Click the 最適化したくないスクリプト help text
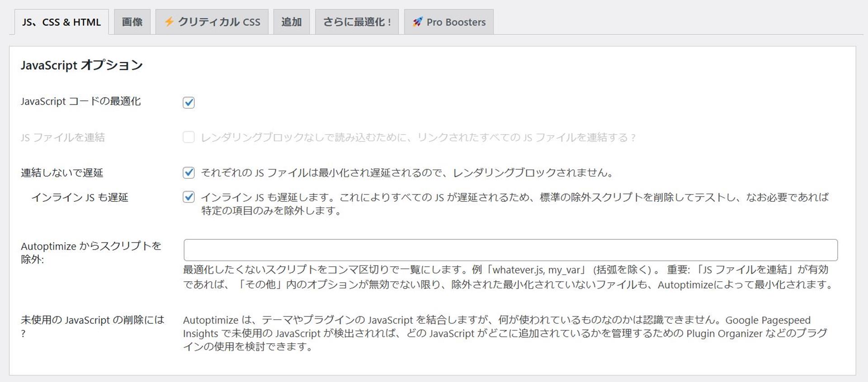The height and width of the screenshot is (382, 868). (508, 277)
